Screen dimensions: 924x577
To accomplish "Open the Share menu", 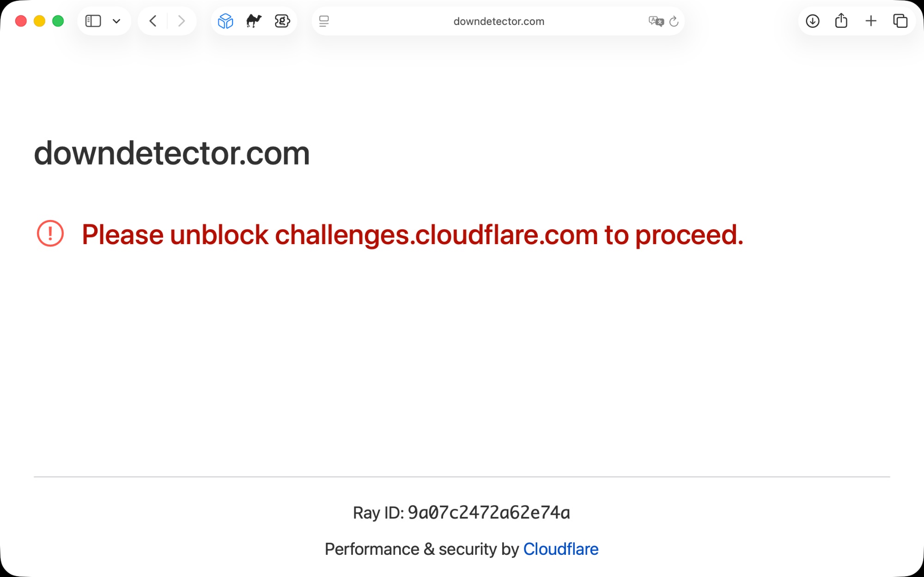I will (x=841, y=21).
